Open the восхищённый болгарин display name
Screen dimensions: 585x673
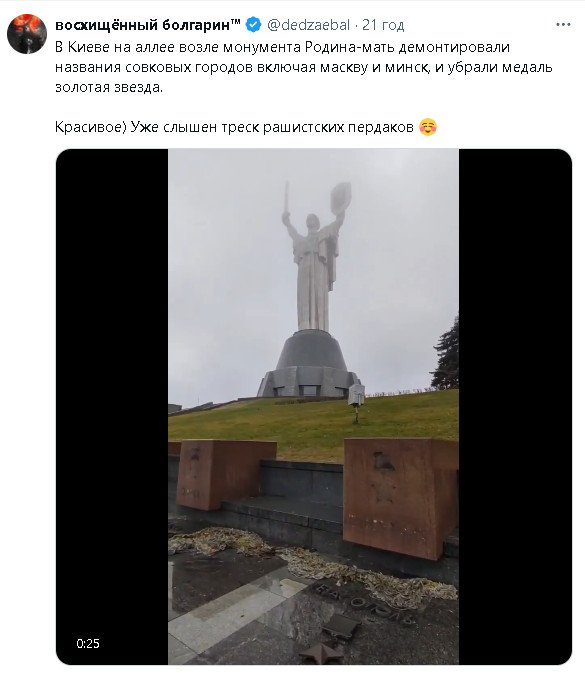(x=148, y=25)
